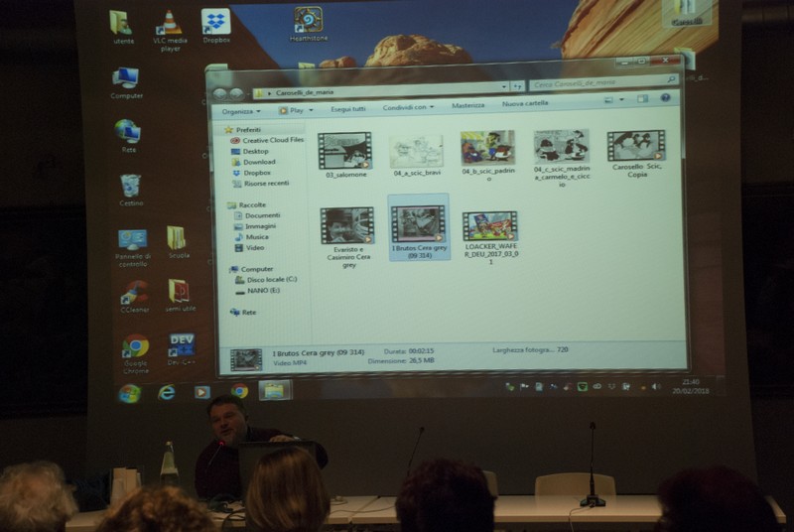Select the LOACKER_WAFER_DEU_2017_03_01 video

(490, 238)
